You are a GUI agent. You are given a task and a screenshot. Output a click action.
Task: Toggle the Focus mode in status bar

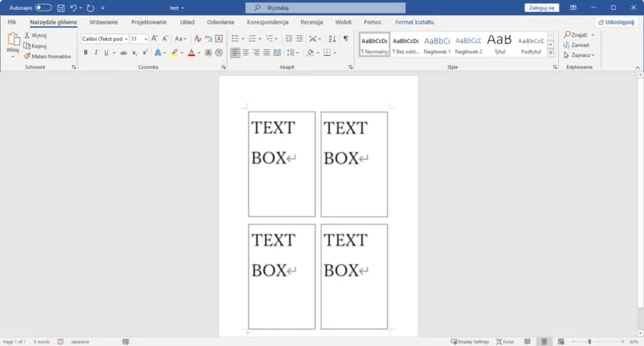click(504, 342)
